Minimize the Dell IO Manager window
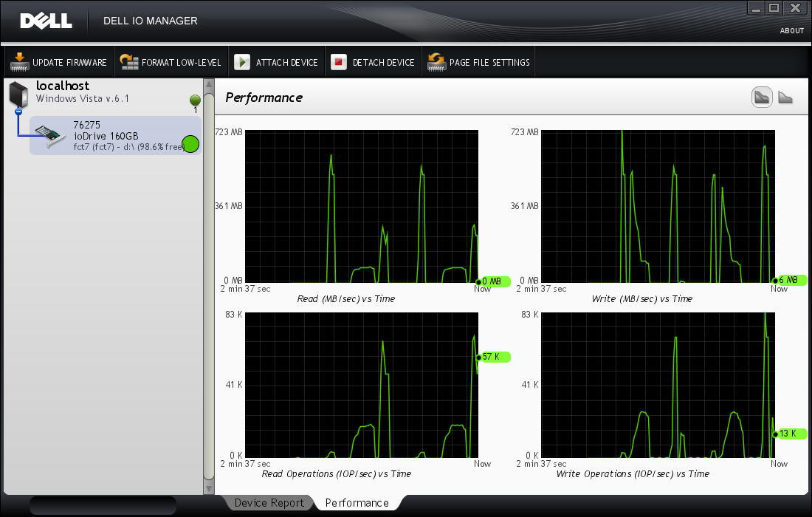812x517 pixels. point(756,8)
